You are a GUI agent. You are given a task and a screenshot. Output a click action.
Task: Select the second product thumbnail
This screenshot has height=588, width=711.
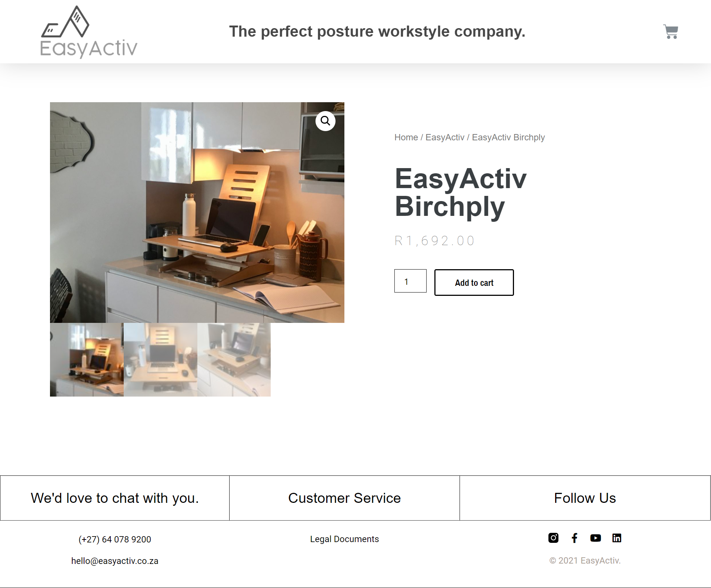[x=160, y=360]
